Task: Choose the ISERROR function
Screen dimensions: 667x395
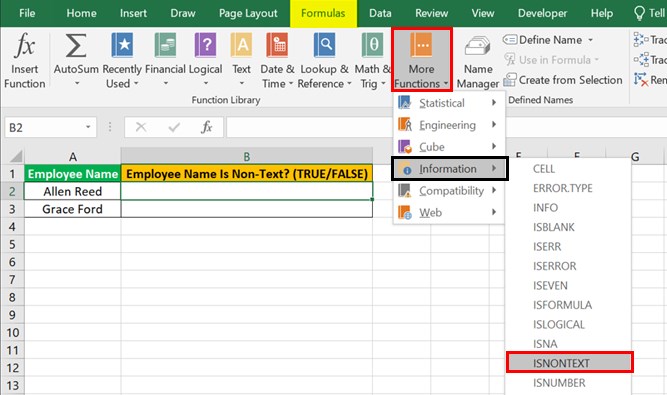Action: point(568,266)
